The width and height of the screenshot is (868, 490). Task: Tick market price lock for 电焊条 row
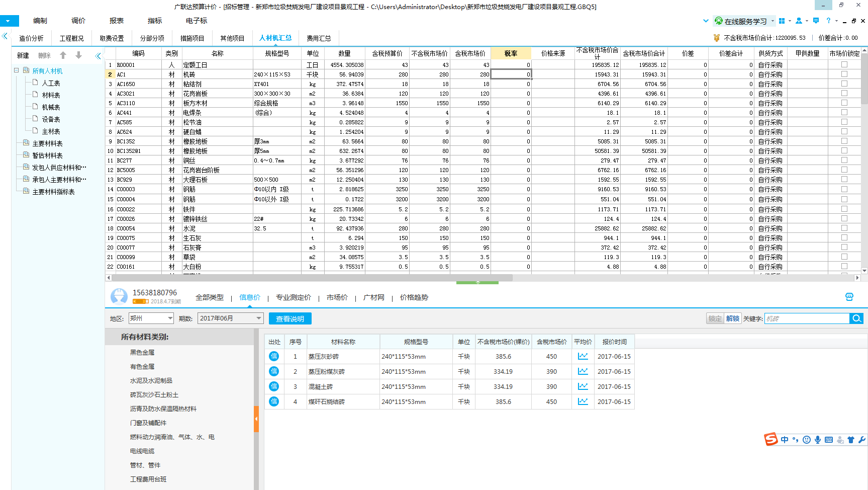tap(844, 112)
